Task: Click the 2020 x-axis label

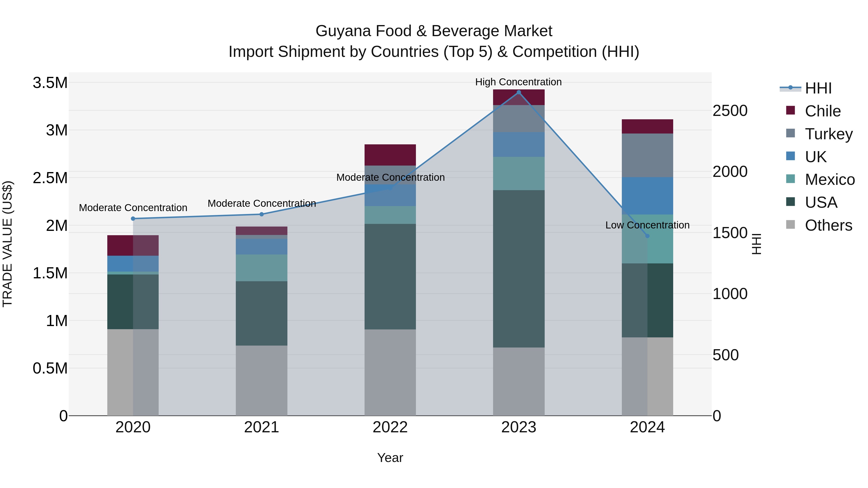Action: 133,427
